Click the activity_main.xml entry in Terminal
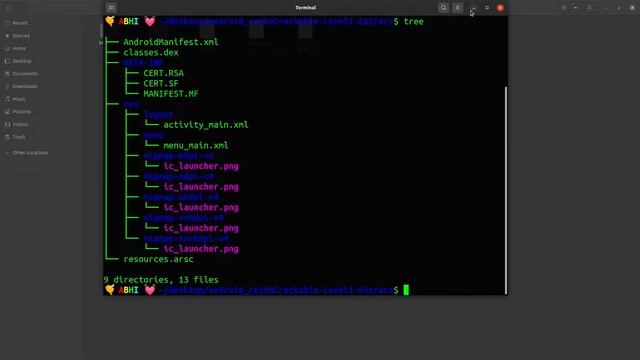 click(206, 125)
